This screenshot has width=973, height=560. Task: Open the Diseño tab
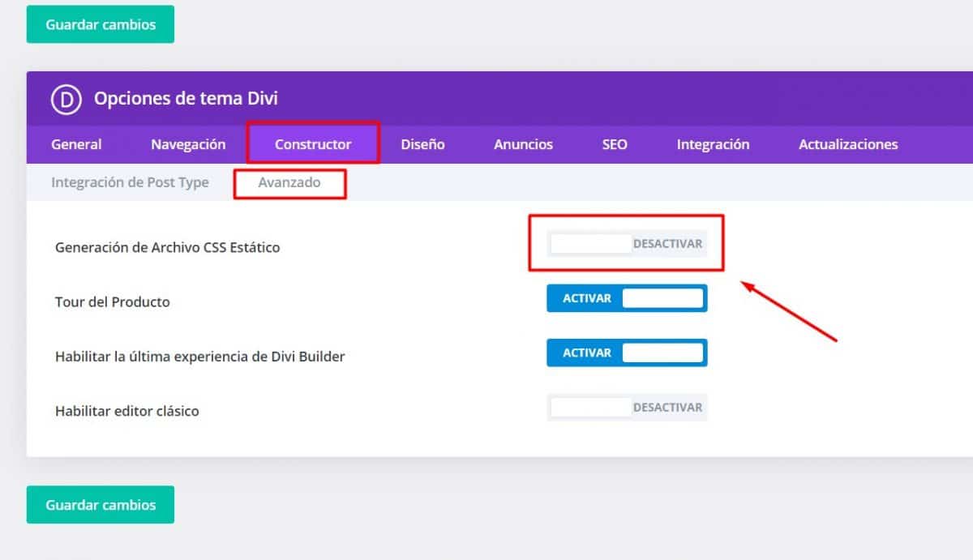pyautogui.click(x=422, y=144)
